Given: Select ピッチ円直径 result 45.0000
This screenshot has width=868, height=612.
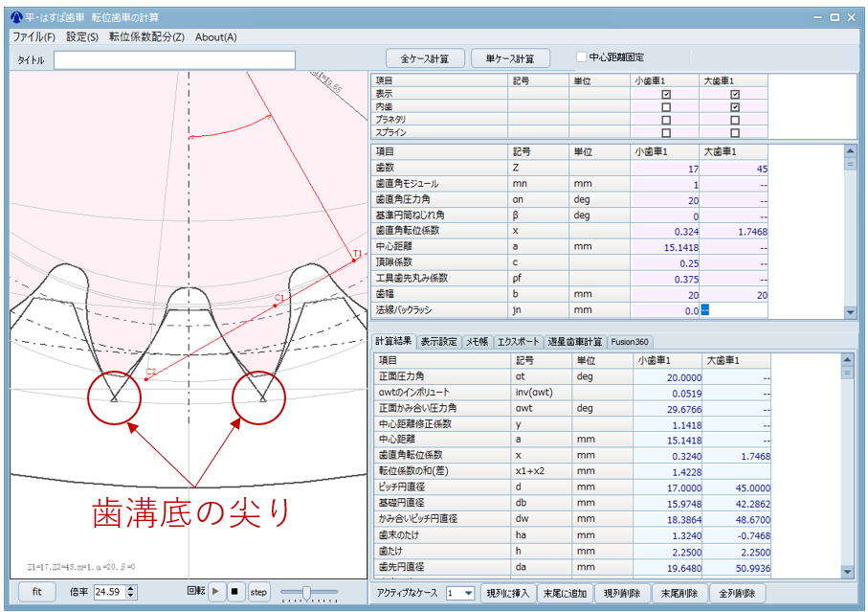Looking at the screenshot, I should pos(736,487).
